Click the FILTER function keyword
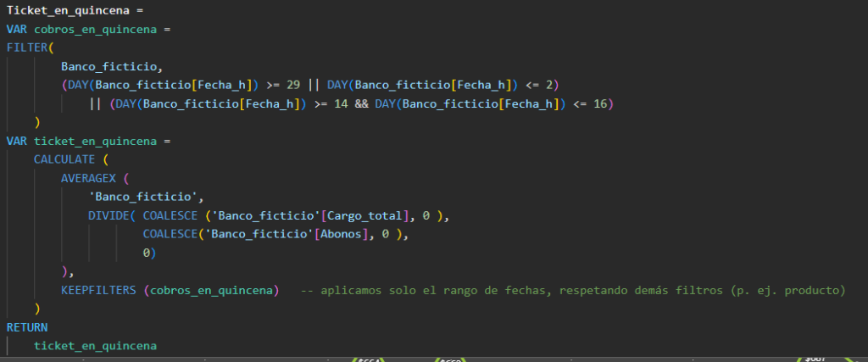 [26, 47]
